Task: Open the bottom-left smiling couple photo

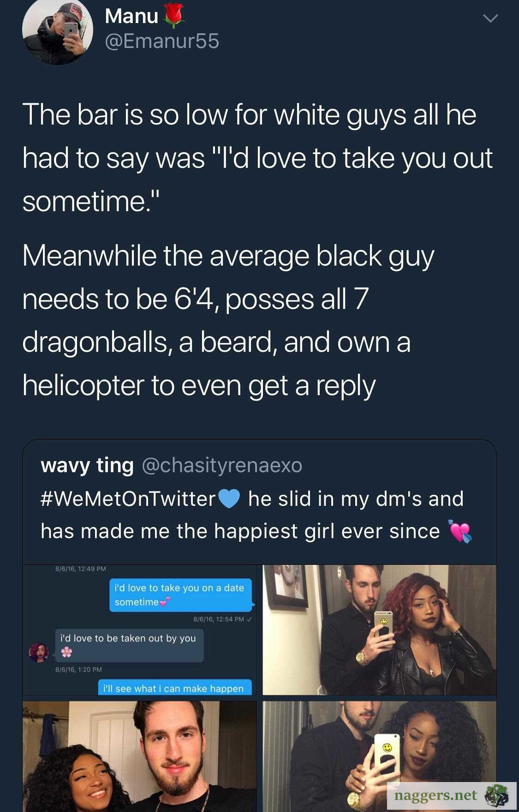Action: point(140,757)
